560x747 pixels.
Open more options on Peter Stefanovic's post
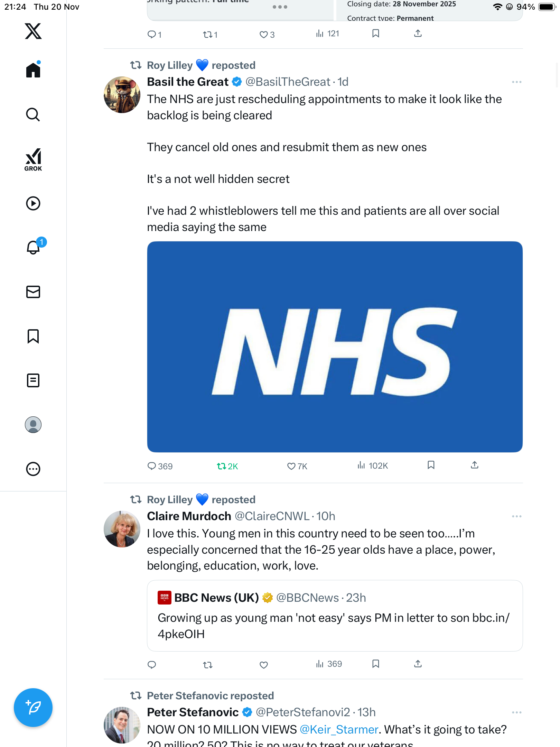pos(516,712)
